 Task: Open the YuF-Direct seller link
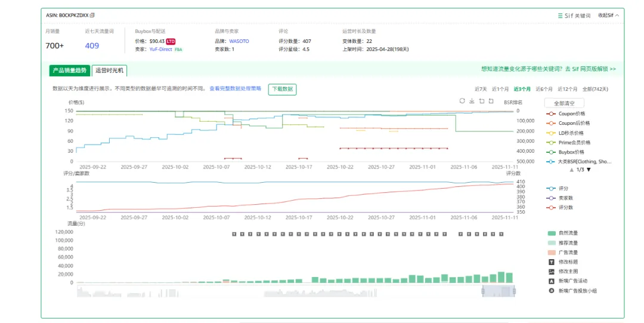tap(160, 50)
